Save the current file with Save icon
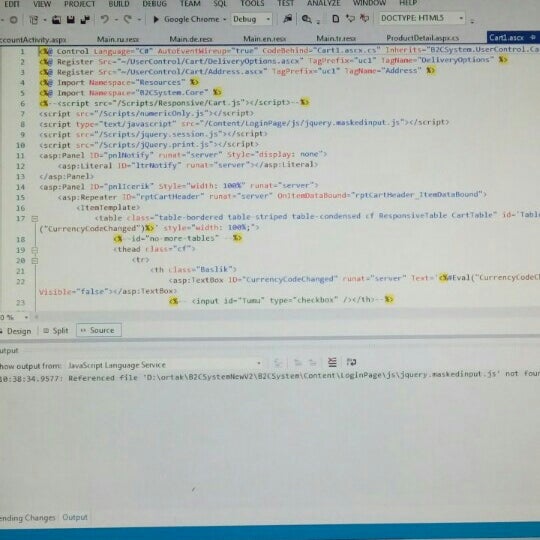The width and height of the screenshot is (540, 540). (x=71, y=20)
